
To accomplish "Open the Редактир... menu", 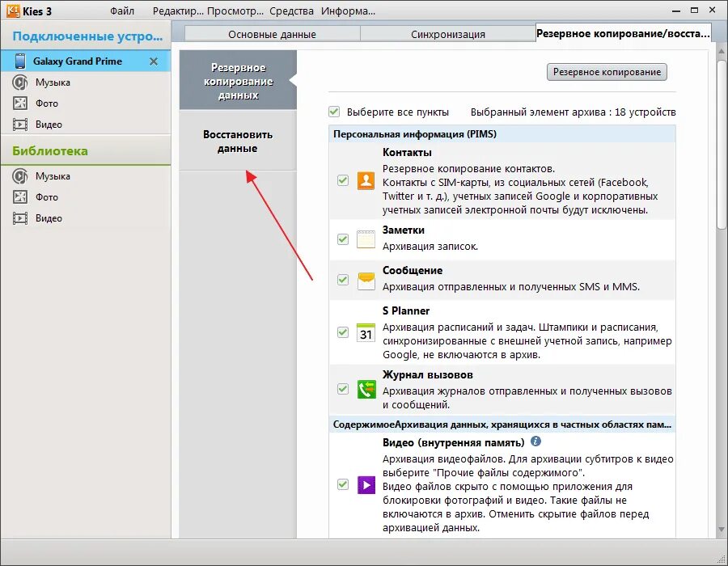I will tap(178, 11).
